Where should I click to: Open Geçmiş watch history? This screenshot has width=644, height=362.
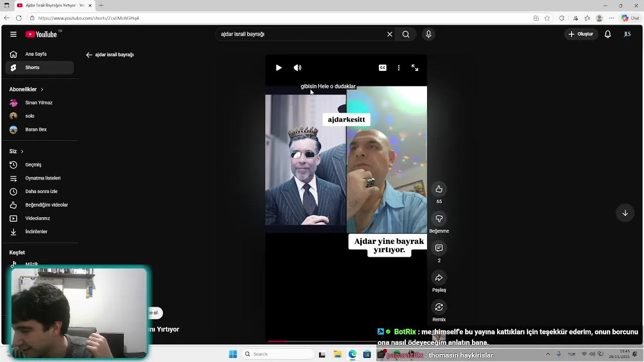tap(40, 165)
